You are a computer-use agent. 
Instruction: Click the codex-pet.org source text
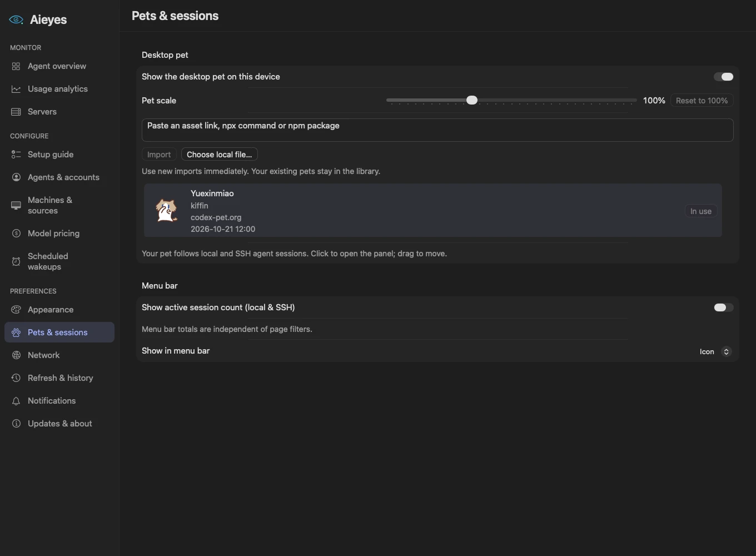(x=216, y=217)
